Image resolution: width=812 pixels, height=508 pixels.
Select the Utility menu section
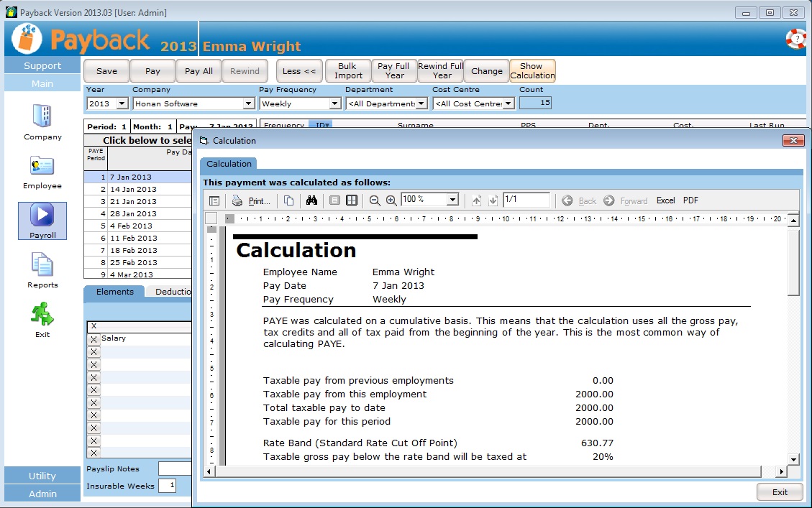click(42, 476)
